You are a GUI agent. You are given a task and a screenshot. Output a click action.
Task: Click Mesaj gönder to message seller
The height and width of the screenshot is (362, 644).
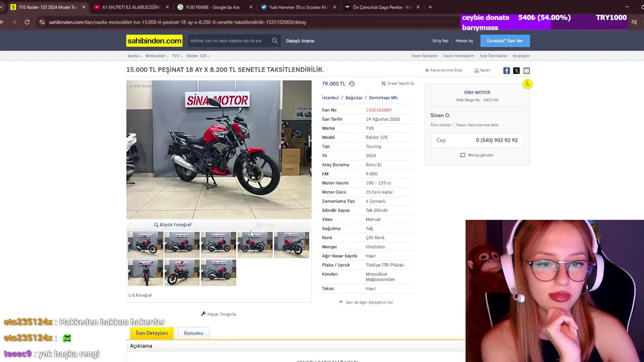click(x=477, y=155)
